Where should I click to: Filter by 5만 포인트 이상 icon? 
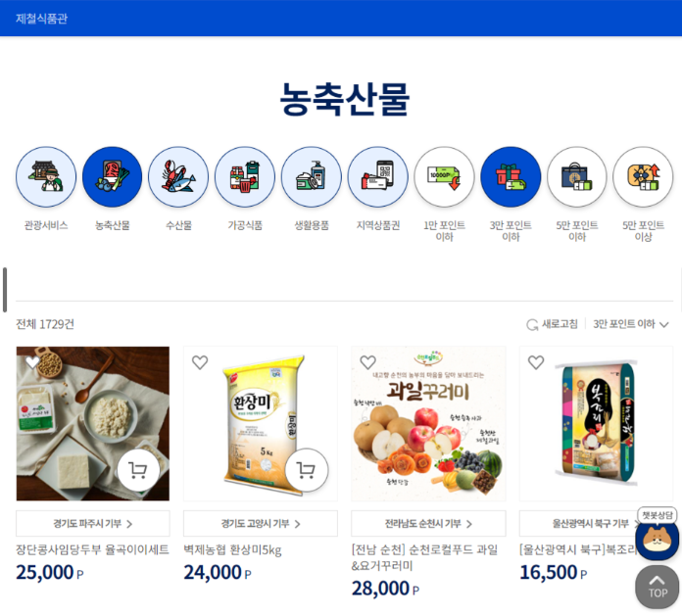coord(643,177)
